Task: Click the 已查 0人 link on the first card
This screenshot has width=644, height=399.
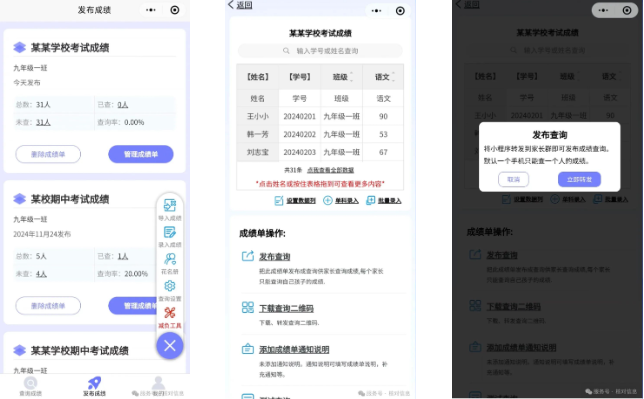Action: [122, 105]
